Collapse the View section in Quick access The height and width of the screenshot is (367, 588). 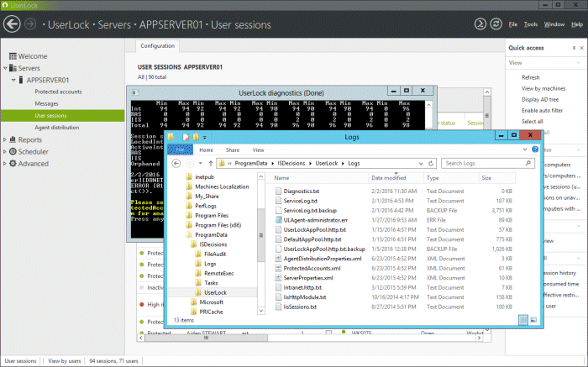tap(579, 63)
